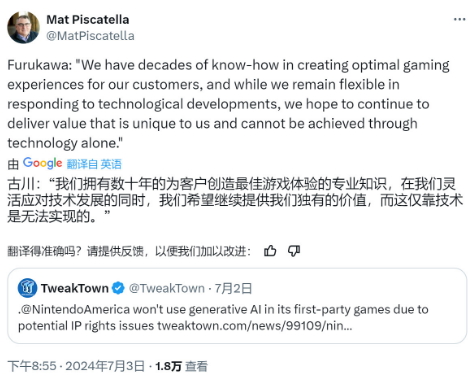Click the Furukawa quote tweet text
The height and width of the screenshot is (377, 473).
pos(229,104)
